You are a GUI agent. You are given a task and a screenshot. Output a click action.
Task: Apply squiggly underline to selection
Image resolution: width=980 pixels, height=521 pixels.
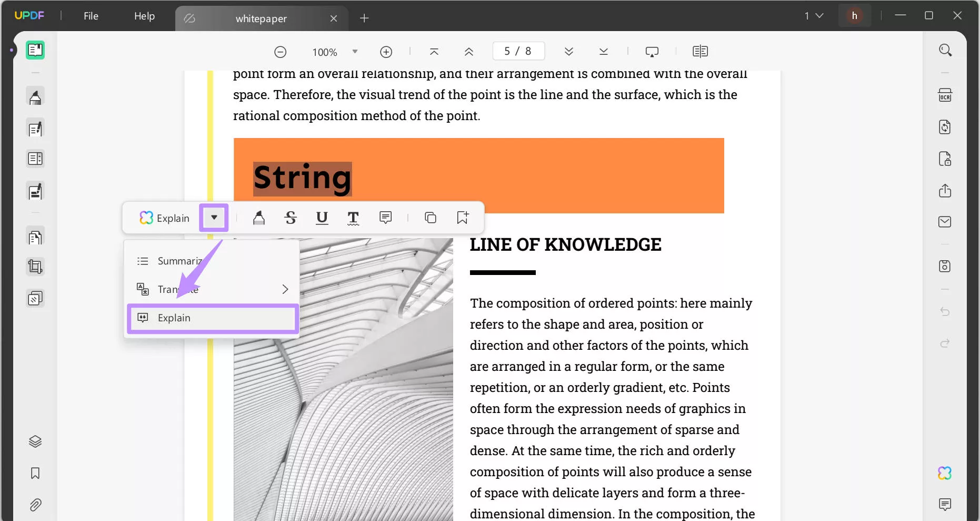click(354, 218)
